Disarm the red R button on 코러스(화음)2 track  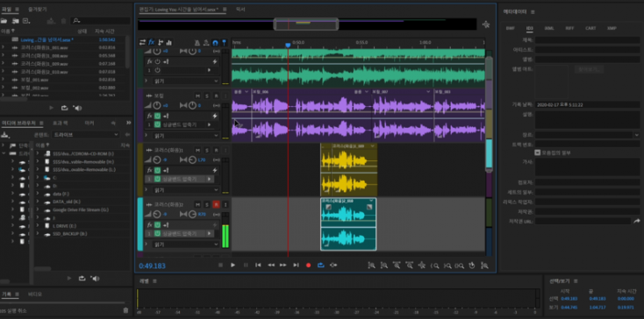coord(216,204)
